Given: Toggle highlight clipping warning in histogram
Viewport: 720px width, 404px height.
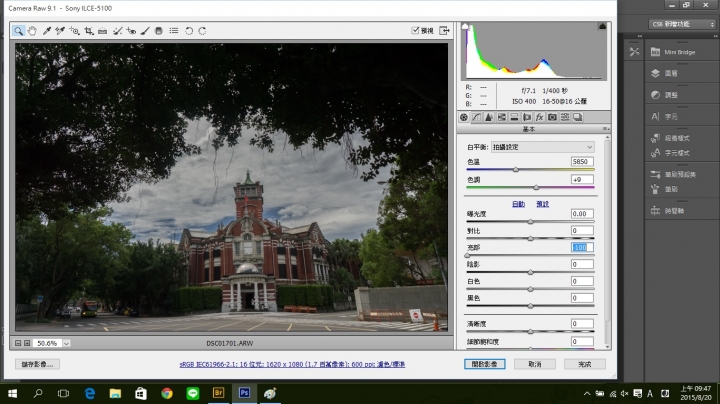Looking at the screenshot, I should coord(602,26).
